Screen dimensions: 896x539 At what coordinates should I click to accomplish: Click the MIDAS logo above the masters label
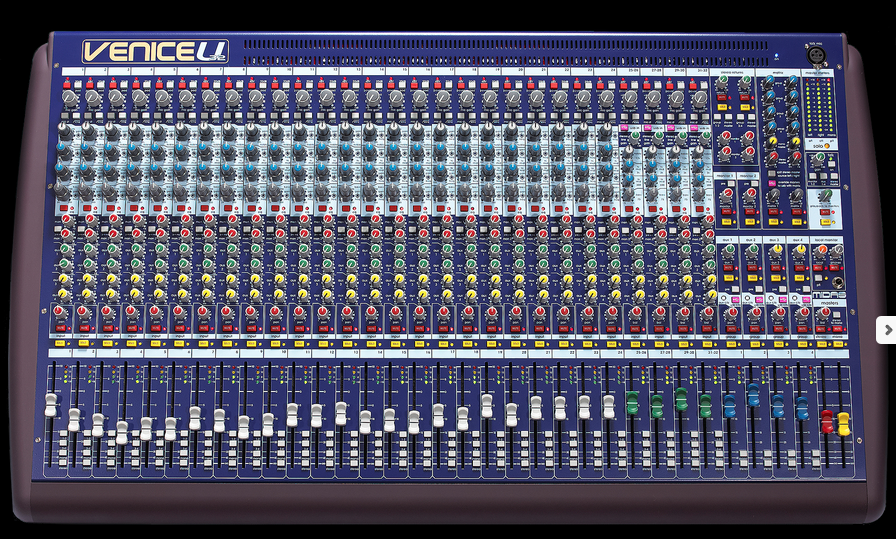click(828, 296)
